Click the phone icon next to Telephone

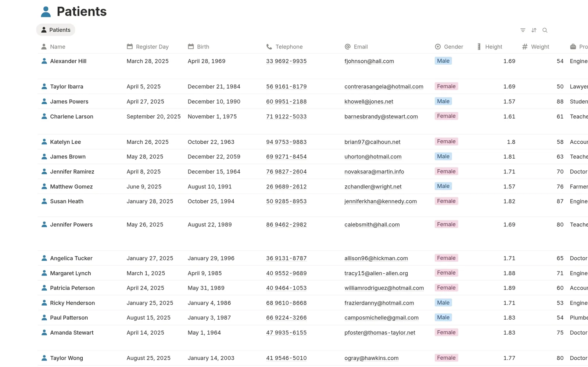pos(269,47)
